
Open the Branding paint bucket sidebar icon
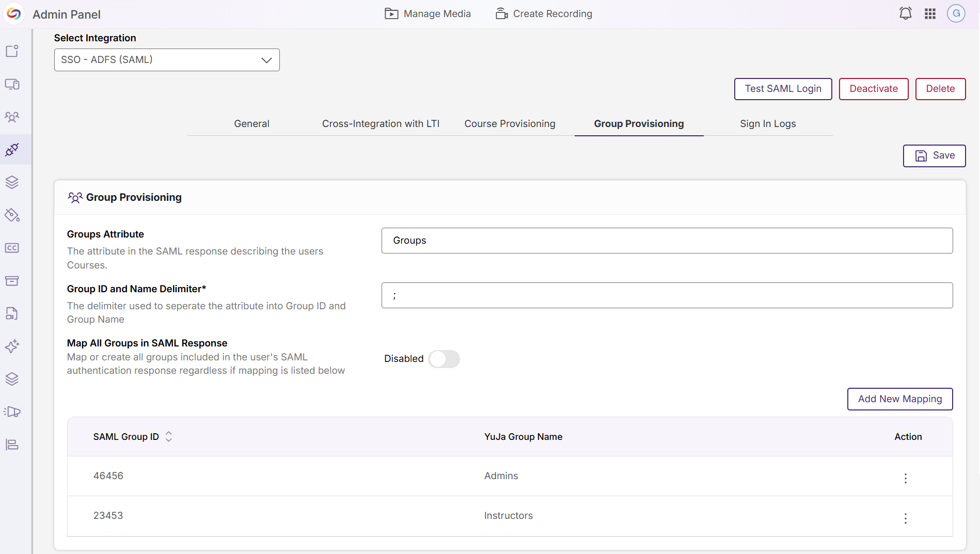(12, 215)
